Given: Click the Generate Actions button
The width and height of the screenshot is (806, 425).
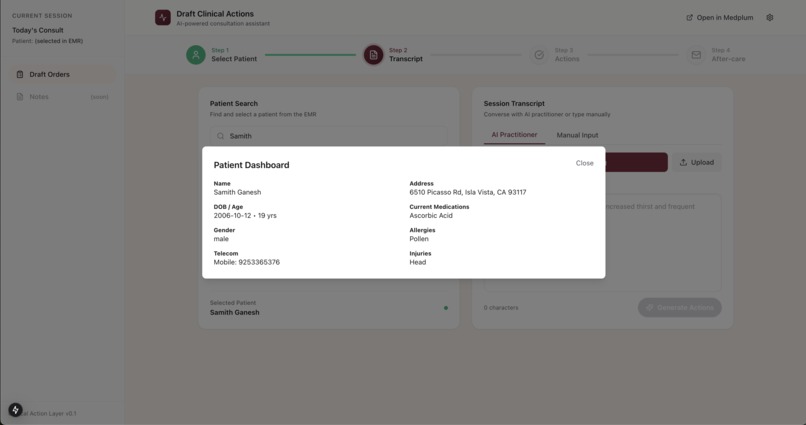Looking at the screenshot, I should [x=680, y=308].
